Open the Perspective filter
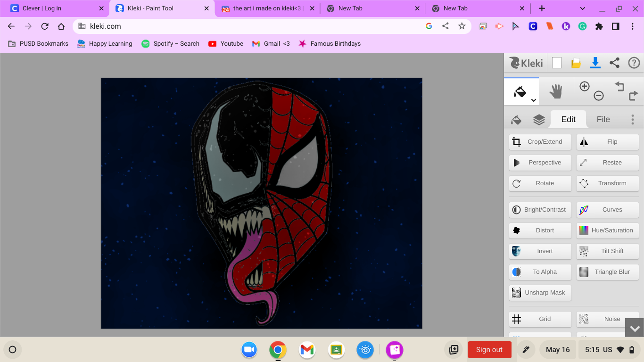The image size is (644, 362). (540, 163)
